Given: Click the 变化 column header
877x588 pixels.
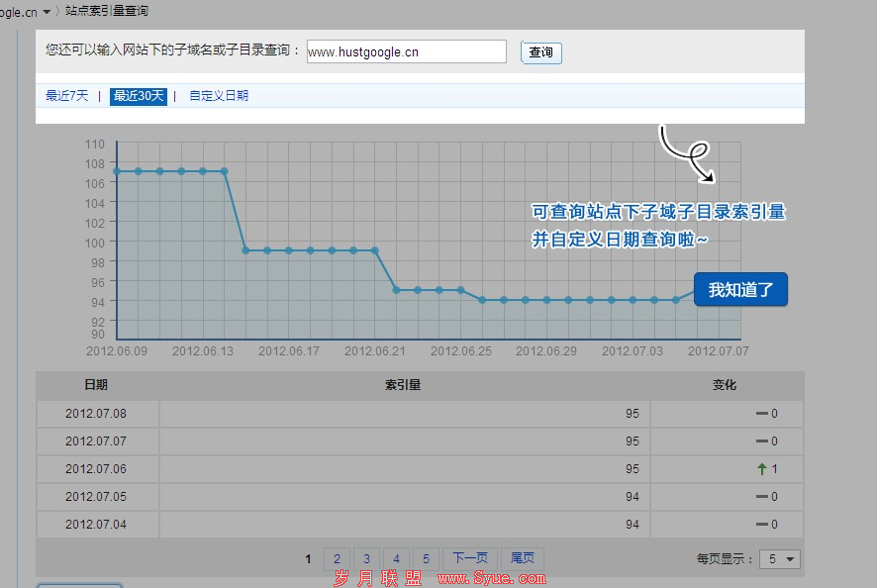Looking at the screenshot, I should tap(725, 385).
